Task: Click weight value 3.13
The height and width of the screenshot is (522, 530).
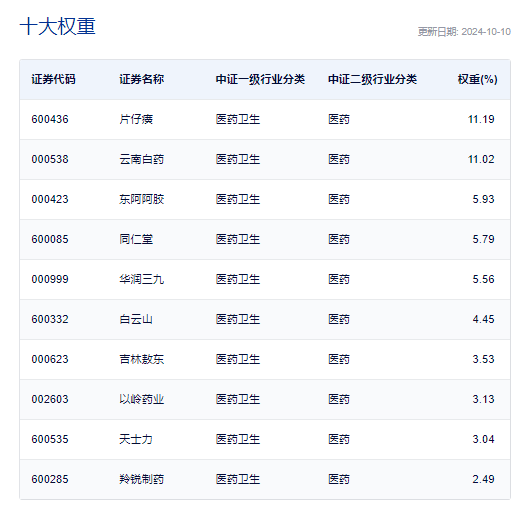Action: [x=483, y=399]
